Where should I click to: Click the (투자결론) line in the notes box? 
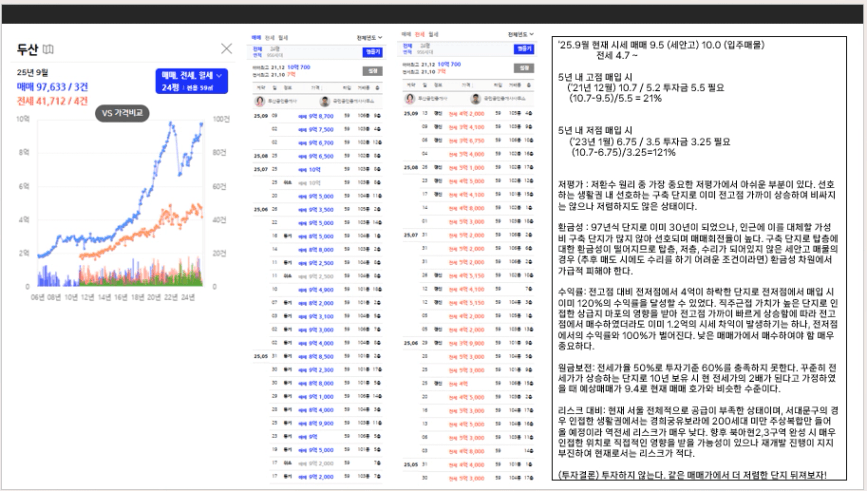(x=692, y=474)
